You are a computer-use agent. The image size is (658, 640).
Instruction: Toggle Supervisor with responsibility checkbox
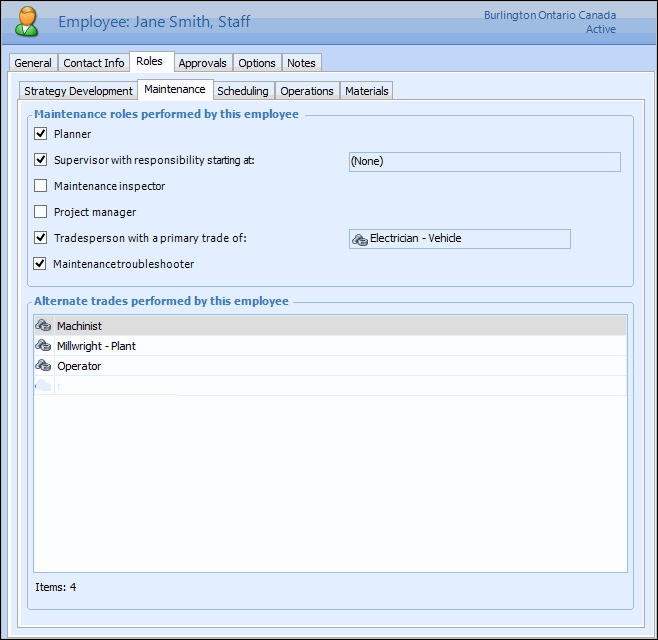click(x=40, y=159)
